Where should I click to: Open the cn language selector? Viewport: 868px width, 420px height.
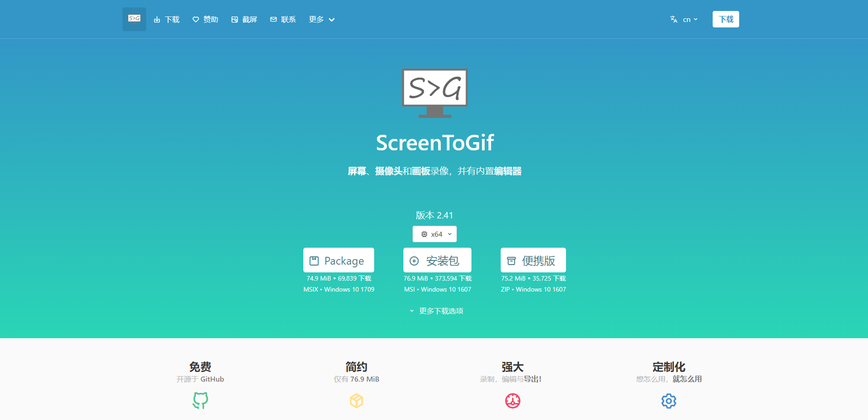[684, 19]
